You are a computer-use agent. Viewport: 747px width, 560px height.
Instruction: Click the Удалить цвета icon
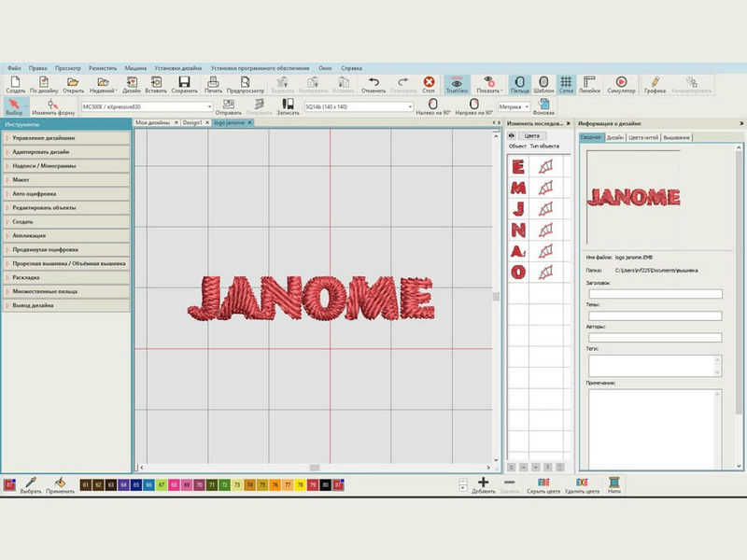coord(582,485)
